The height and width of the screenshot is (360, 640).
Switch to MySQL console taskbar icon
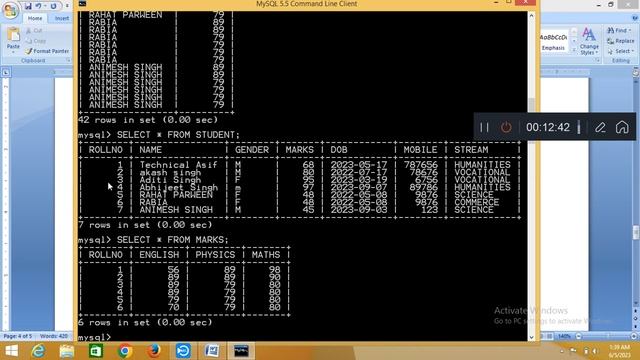[241, 351]
